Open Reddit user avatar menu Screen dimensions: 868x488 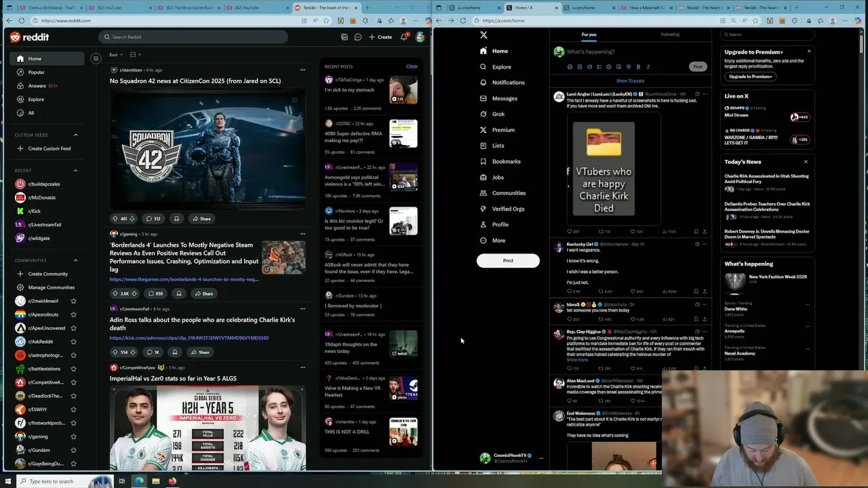tap(420, 37)
